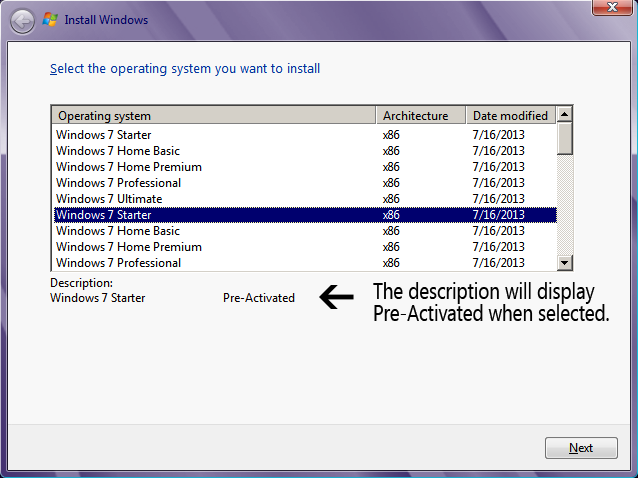Click the list scroll down arrow
The height and width of the screenshot is (478, 638).
click(564, 262)
